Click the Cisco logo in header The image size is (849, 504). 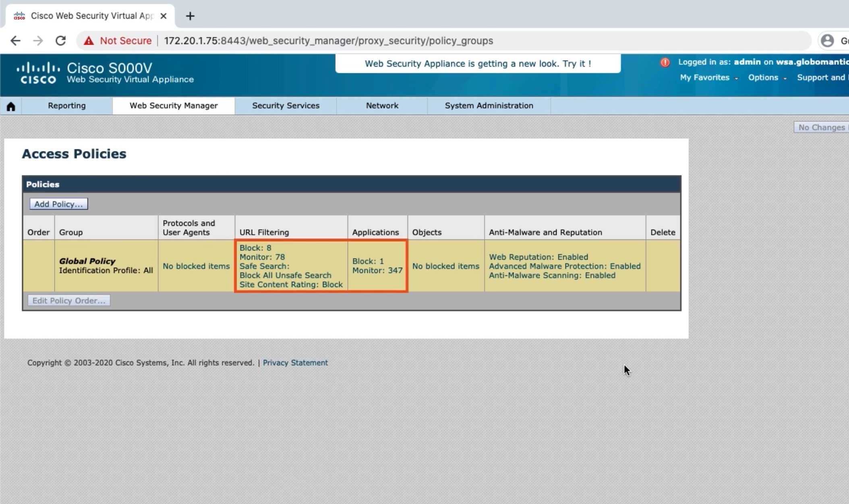point(38,73)
